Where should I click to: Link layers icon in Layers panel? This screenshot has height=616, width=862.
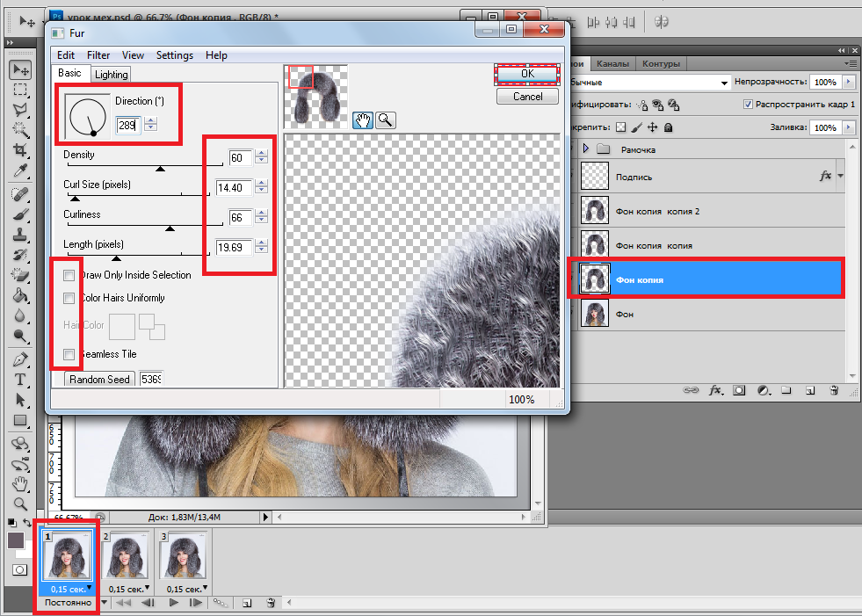click(691, 390)
